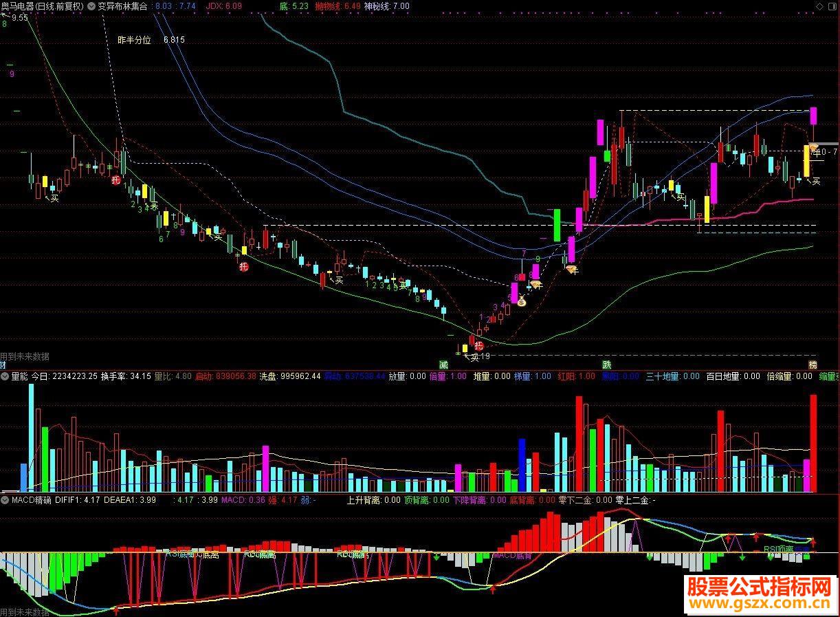The image size is (840, 617).
Task: Open the MACD精确 indicator dropdown
Action: pyautogui.click(x=5, y=500)
